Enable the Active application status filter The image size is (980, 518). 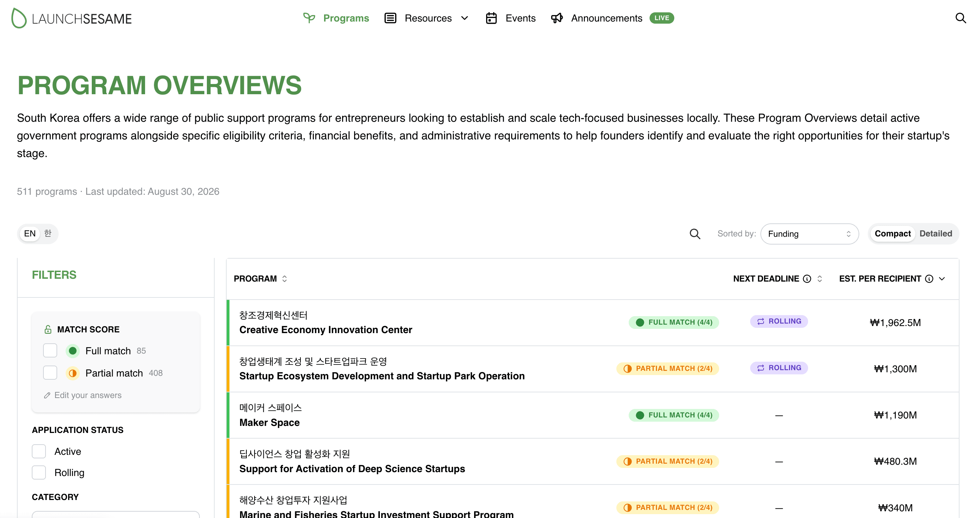click(39, 451)
